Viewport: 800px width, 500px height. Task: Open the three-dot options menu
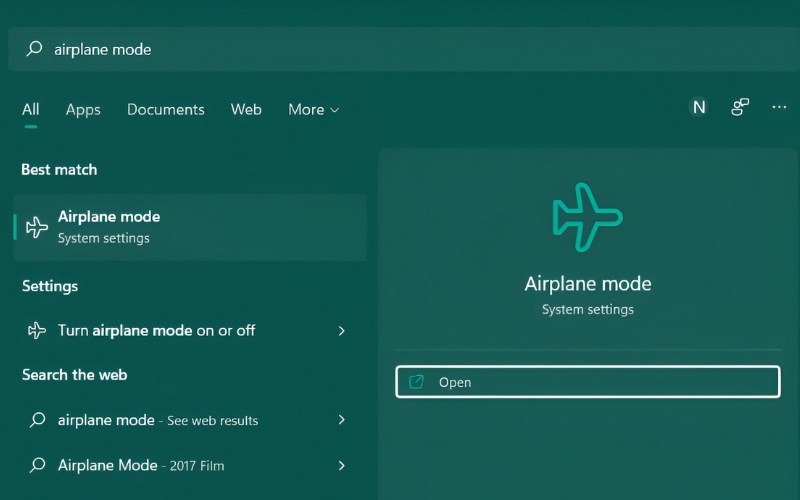coord(779,108)
